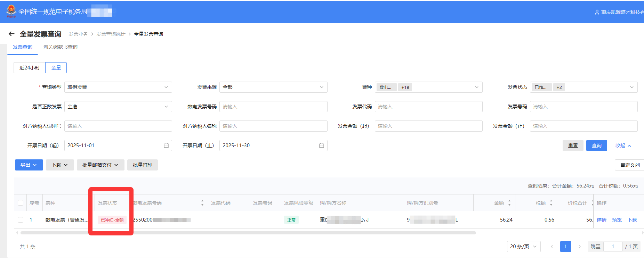The image size is (644, 258).
Task: Open the 发票来源 dropdown
Action: [273, 87]
